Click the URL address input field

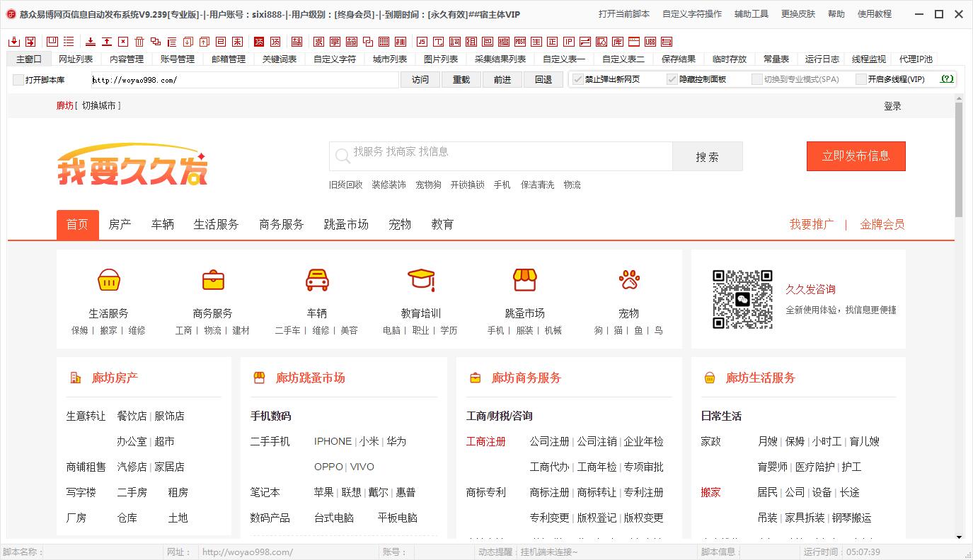(x=244, y=80)
